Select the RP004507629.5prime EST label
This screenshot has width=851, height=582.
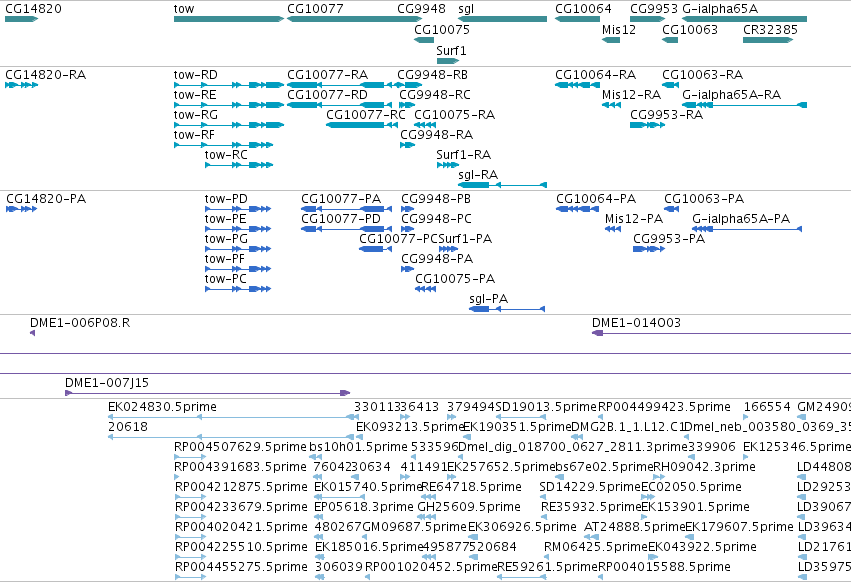(x=240, y=447)
